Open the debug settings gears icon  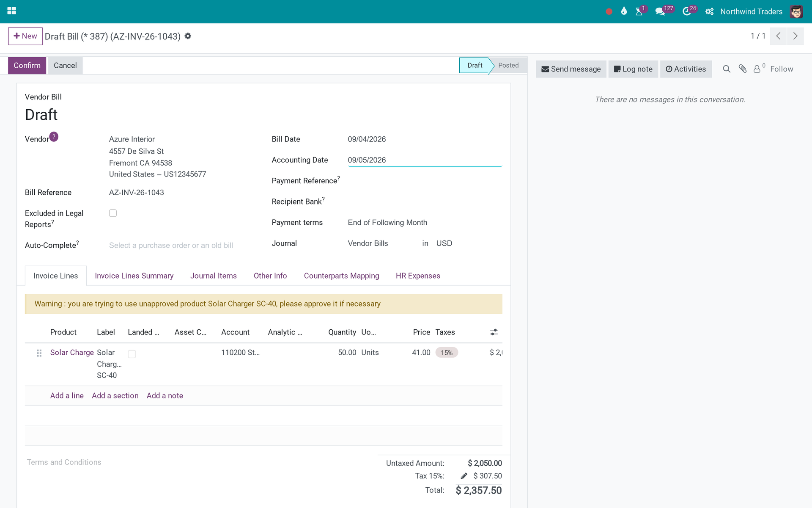click(709, 11)
